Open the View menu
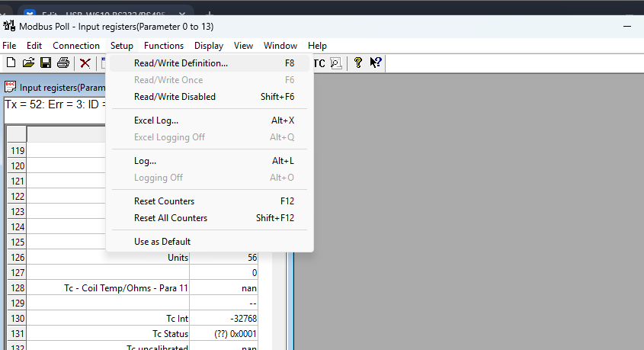This screenshot has width=644, height=350. pos(243,46)
